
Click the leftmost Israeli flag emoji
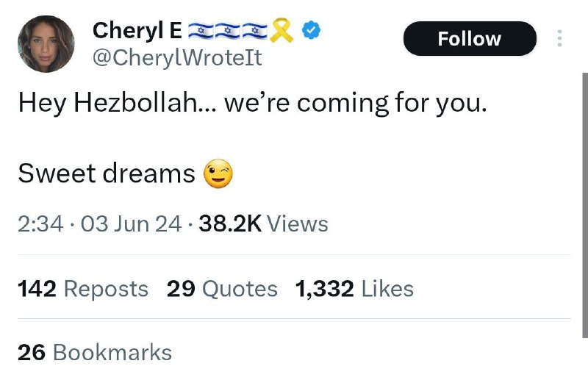199,31
